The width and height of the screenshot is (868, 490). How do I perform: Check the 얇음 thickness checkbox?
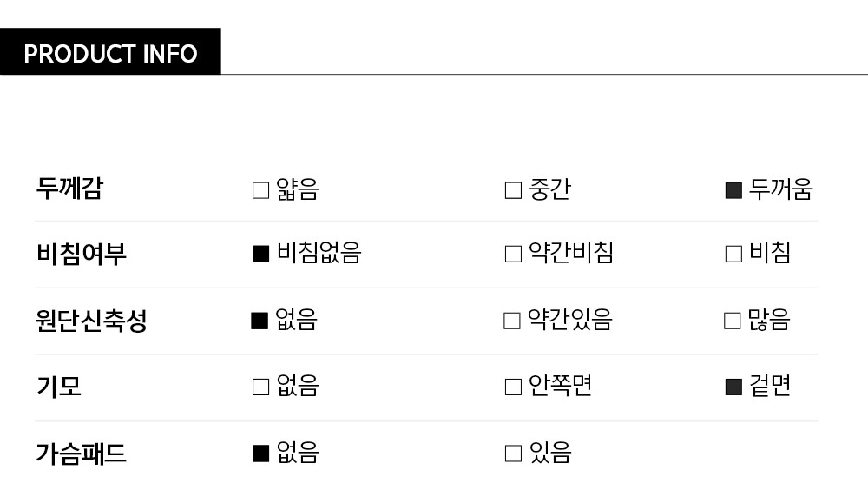coord(260,190)
